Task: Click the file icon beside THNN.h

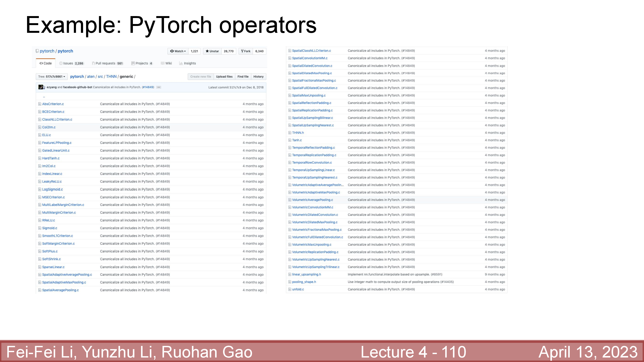Action: coord(290,133)
